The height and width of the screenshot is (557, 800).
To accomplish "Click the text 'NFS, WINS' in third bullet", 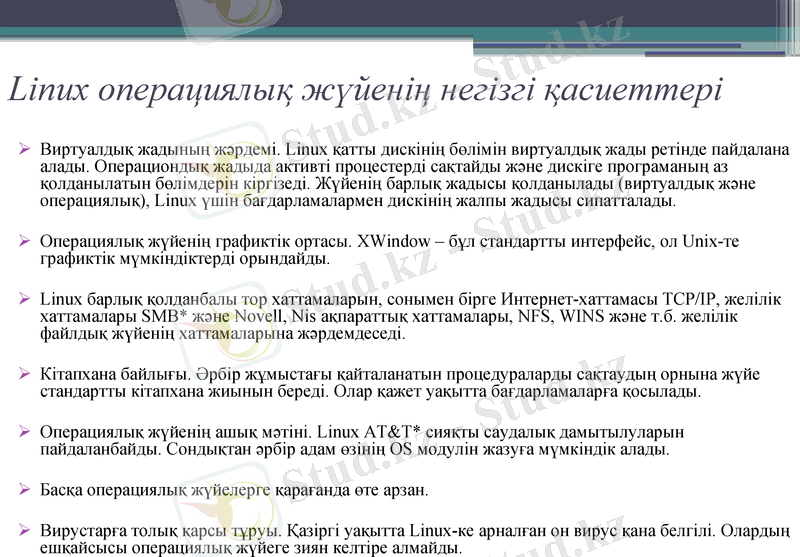I will 561,316.
